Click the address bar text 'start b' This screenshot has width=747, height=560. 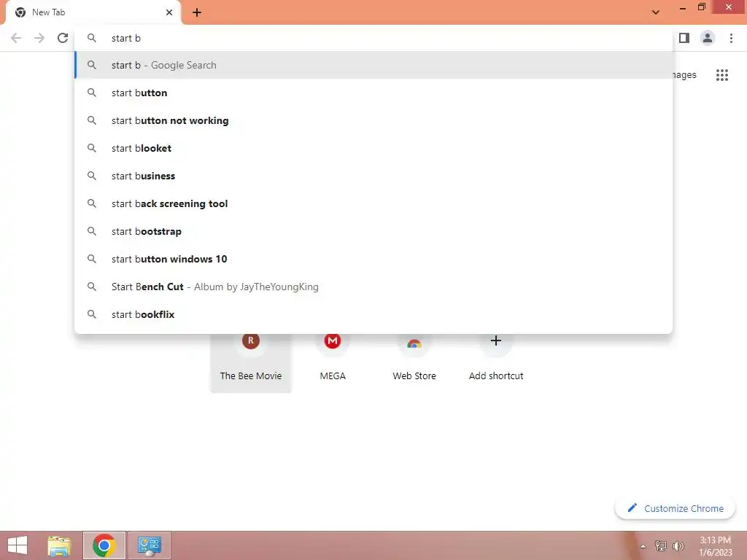(x=126, y=38)
